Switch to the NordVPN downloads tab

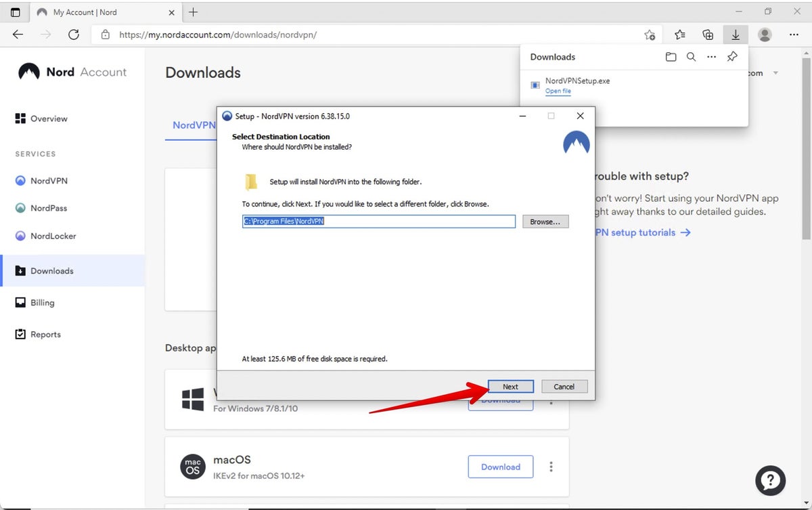pos(194,125)
